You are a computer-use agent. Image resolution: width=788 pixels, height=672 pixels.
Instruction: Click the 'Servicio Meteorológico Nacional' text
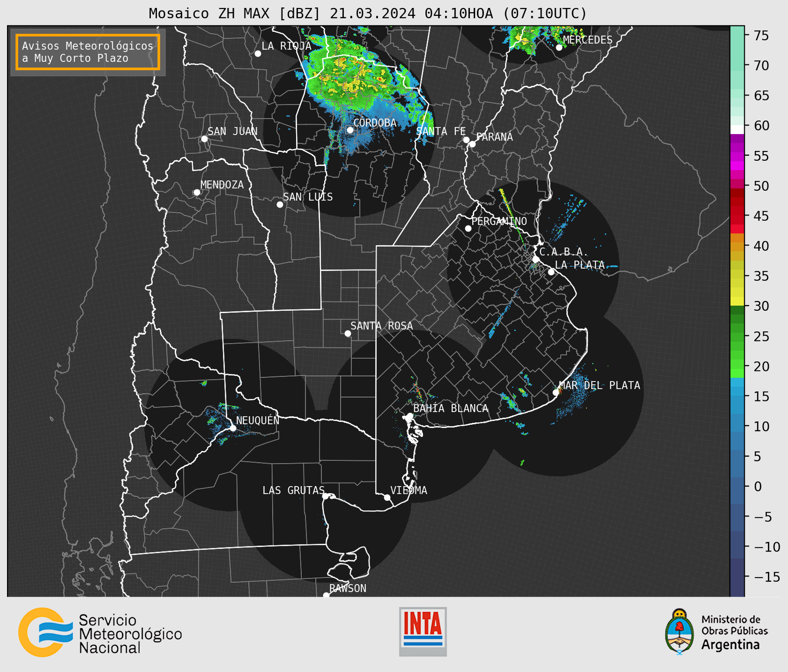(x=130, y=634)
